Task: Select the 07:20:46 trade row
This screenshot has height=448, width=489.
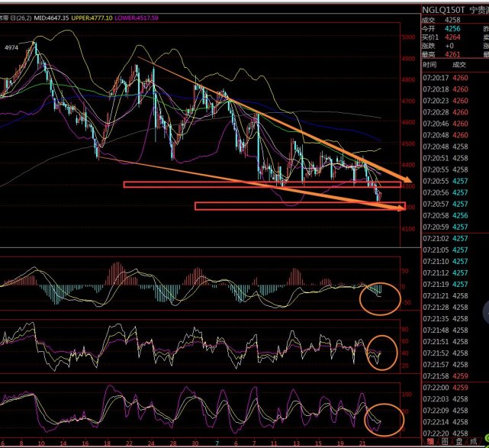Action: [x=446, y=124]
